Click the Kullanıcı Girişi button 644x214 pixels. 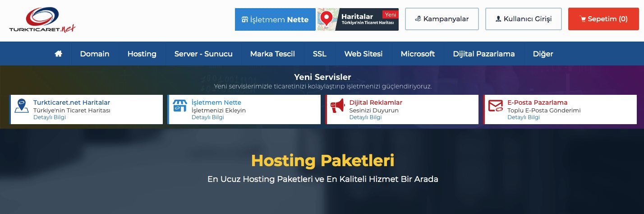[524, 19]
